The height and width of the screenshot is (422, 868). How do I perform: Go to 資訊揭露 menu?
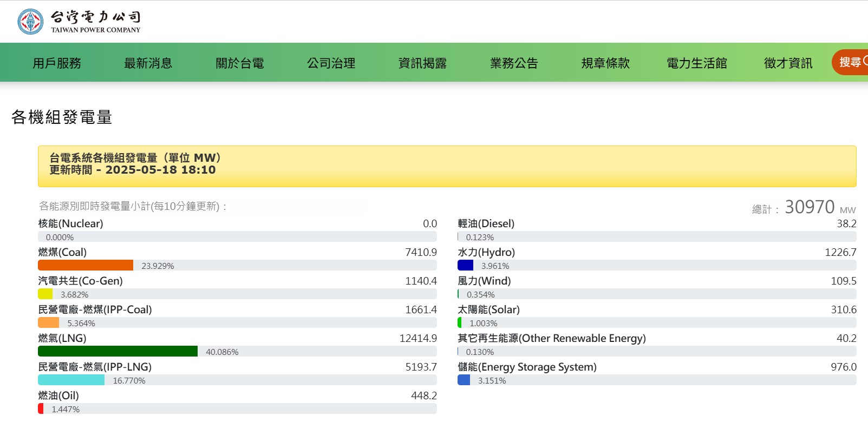click(423, 63)
